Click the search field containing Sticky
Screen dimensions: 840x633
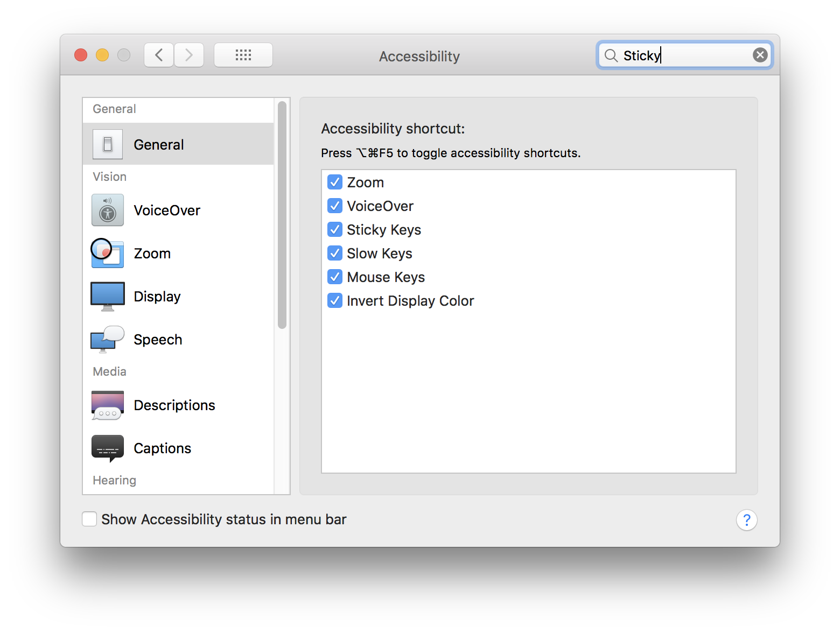685,55
